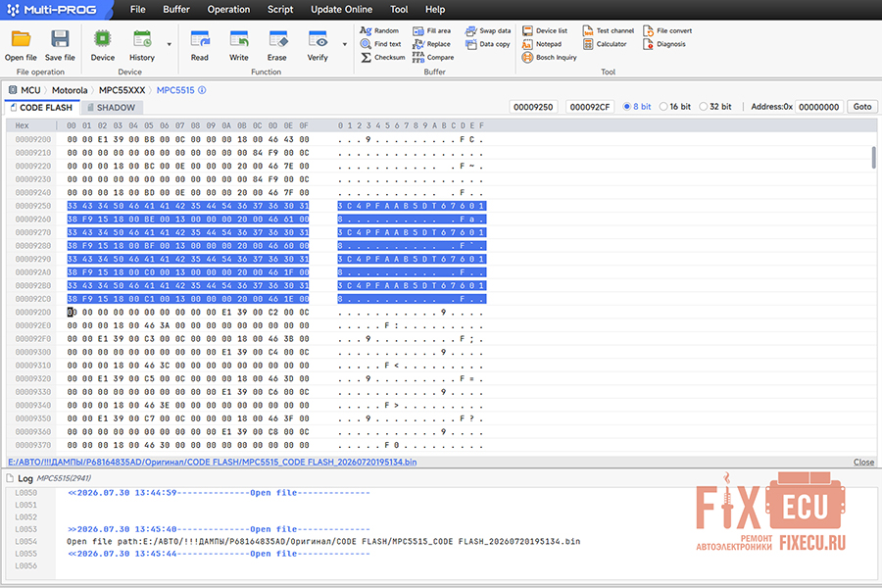
Task: Select MPC55XXX in the breadcrumb
Action: coord(122,90)
